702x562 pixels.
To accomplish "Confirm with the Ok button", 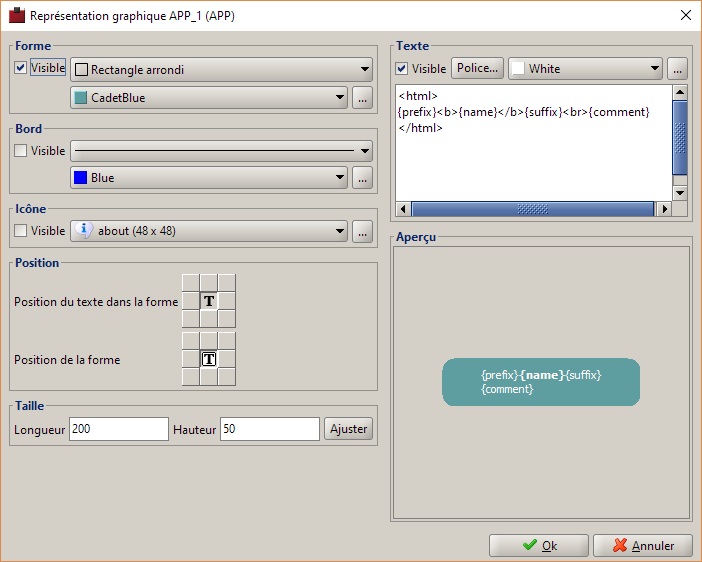I will tap(539, 545).
